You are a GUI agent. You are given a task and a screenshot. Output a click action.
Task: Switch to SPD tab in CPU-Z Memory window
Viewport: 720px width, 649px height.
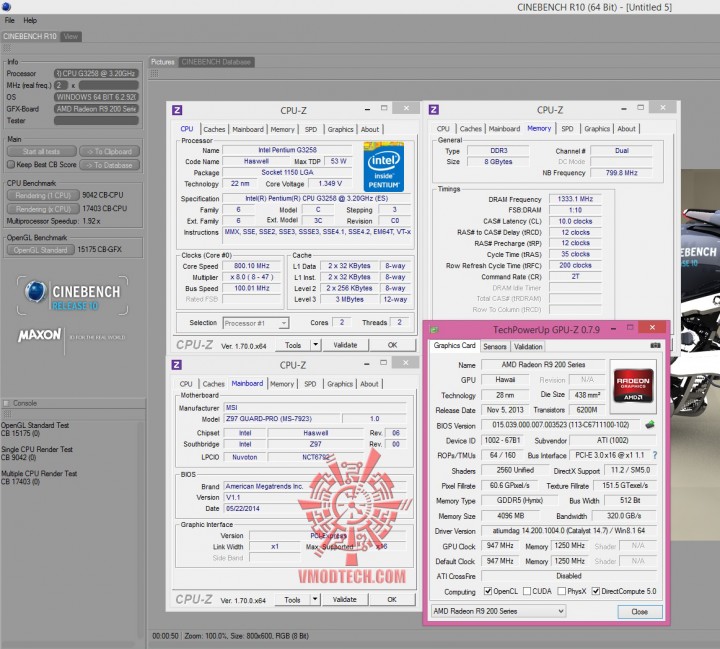click(x=567, y=129)
